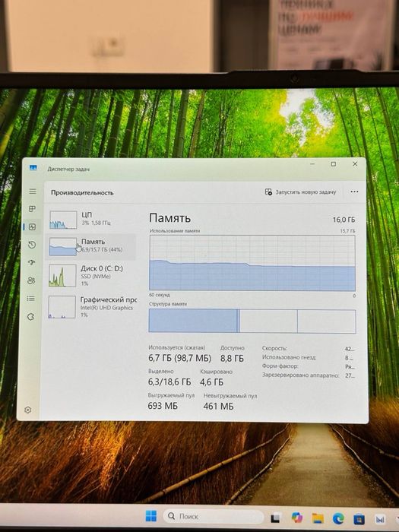Screen dimensions: 399x532
Task: Click the 'Использовано гнезд:' label
Action: 289,357
